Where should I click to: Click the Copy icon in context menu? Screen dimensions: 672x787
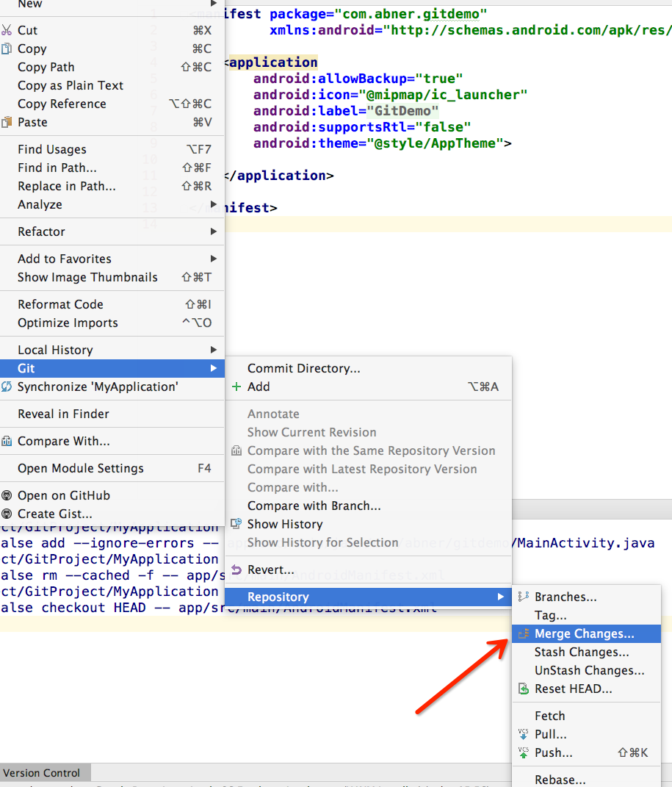coord(7,48)
